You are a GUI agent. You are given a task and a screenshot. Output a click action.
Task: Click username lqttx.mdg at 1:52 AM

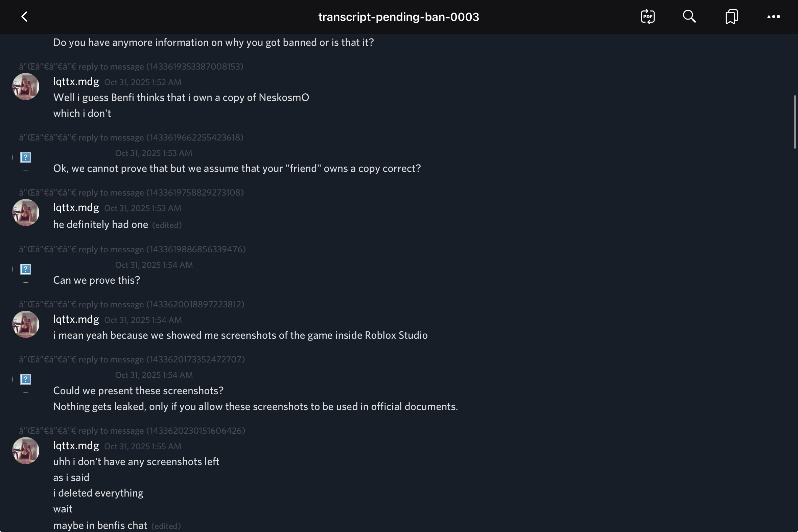pyautogui.click(x=76, y=81)
